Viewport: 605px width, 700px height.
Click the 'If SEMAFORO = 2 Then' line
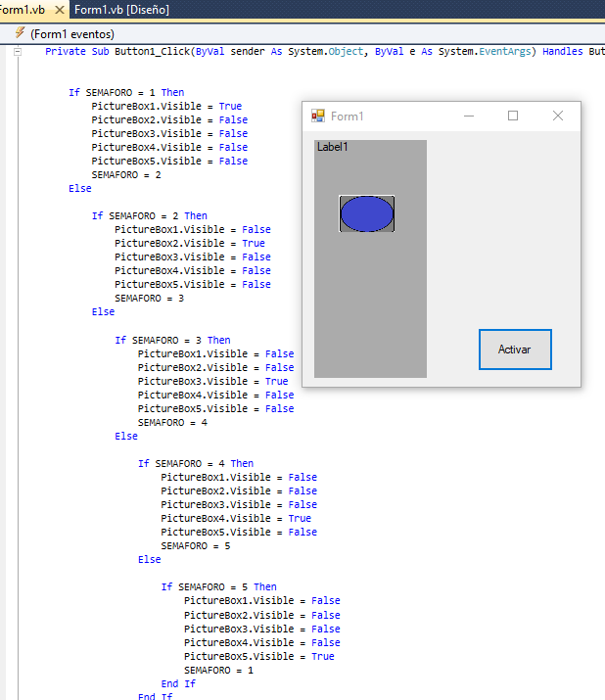click(150, 216)
